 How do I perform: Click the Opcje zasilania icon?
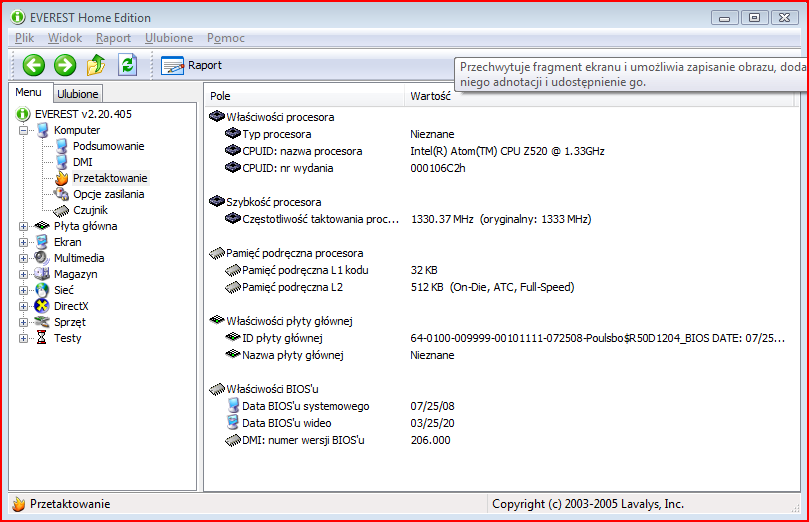coord(61,194)
